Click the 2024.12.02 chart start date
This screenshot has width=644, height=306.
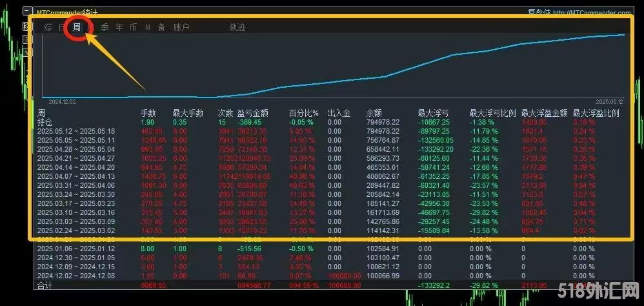62,101
